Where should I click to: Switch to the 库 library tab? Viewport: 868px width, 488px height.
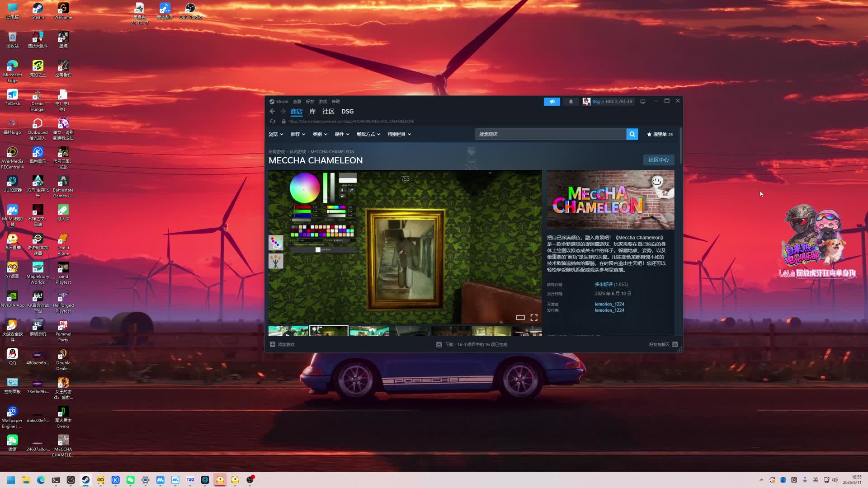pyautogui.click(x=312, y=112)
